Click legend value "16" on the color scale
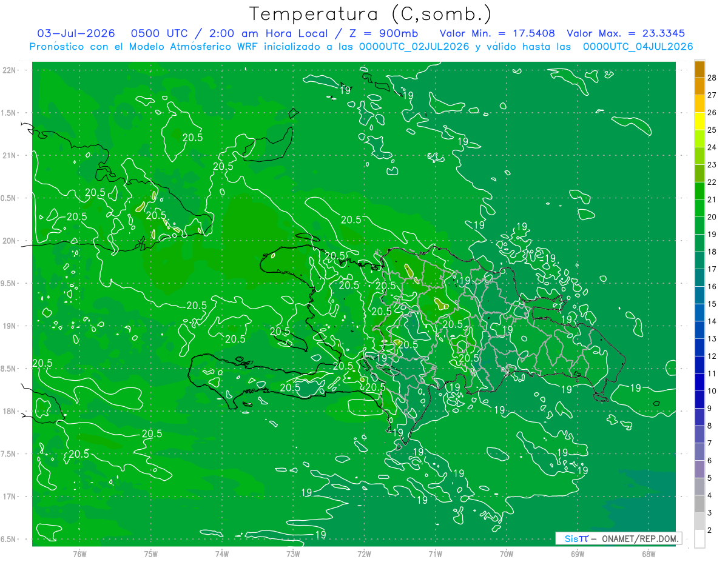 coord(712,287)
